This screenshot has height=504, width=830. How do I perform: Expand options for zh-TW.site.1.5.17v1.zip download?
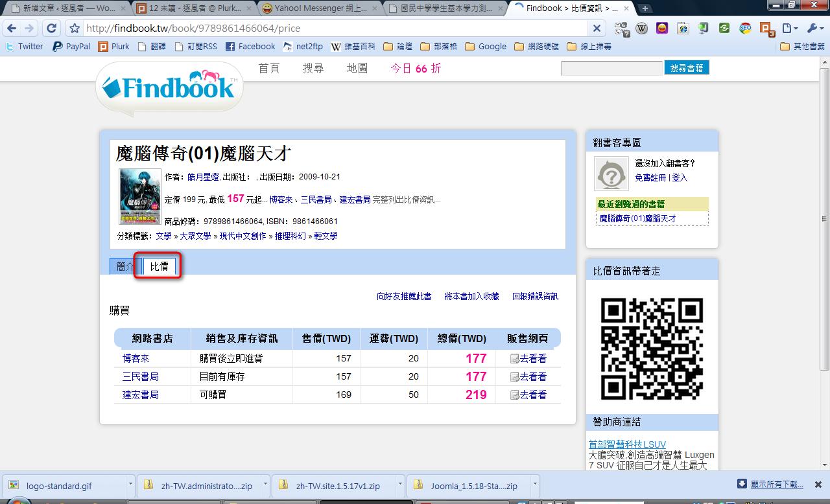(400, 484)
